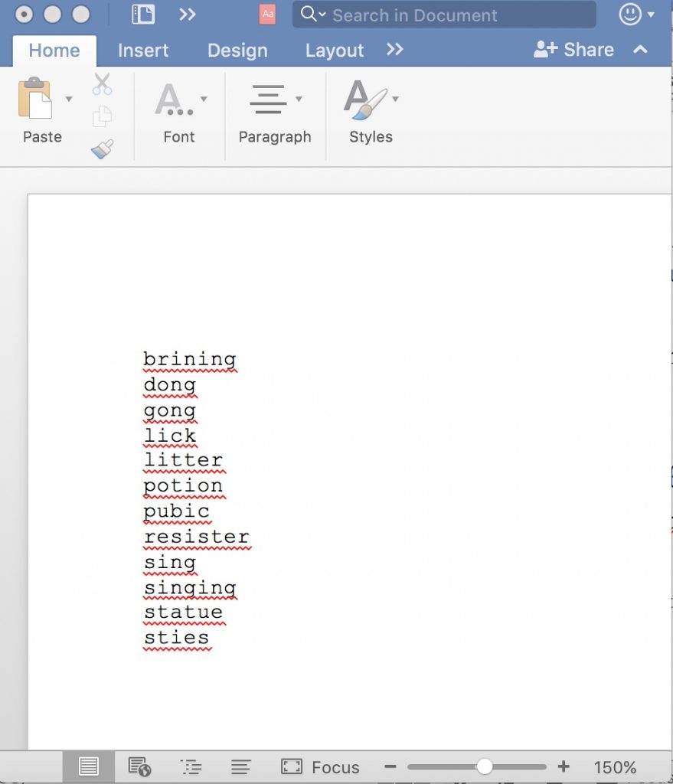Open the Design ribbon tab
Image resolution: width=673 pixels, height=784 pixels.
click(237, 51)
